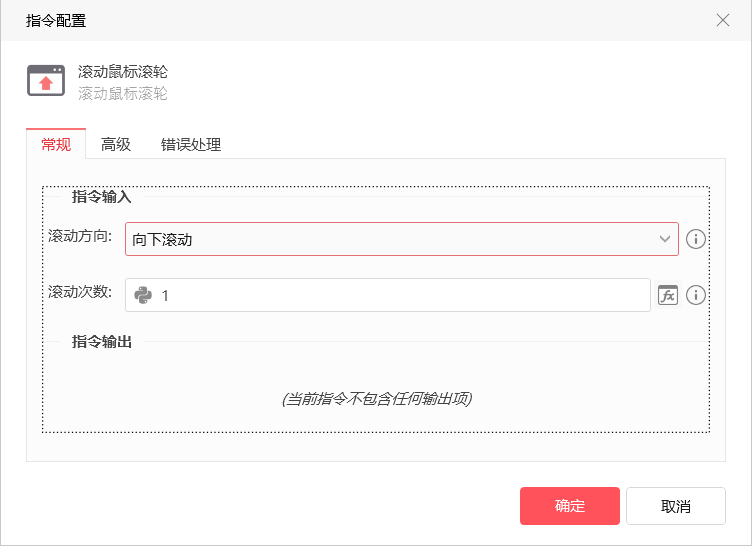Viewport: 752px width, 546px height.
Task: Open the 高级 tab
Action: pyautogui.click(x=116, y=144)
